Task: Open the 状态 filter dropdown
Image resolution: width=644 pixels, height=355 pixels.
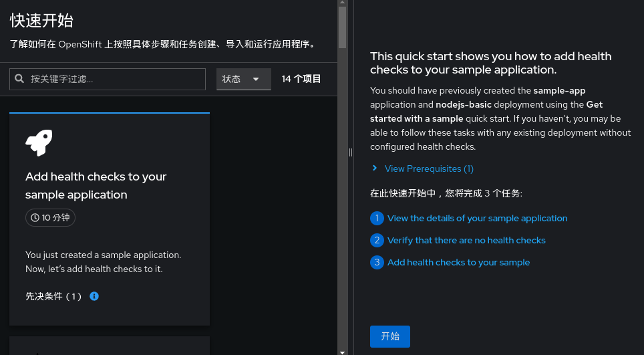Action: 244,79
